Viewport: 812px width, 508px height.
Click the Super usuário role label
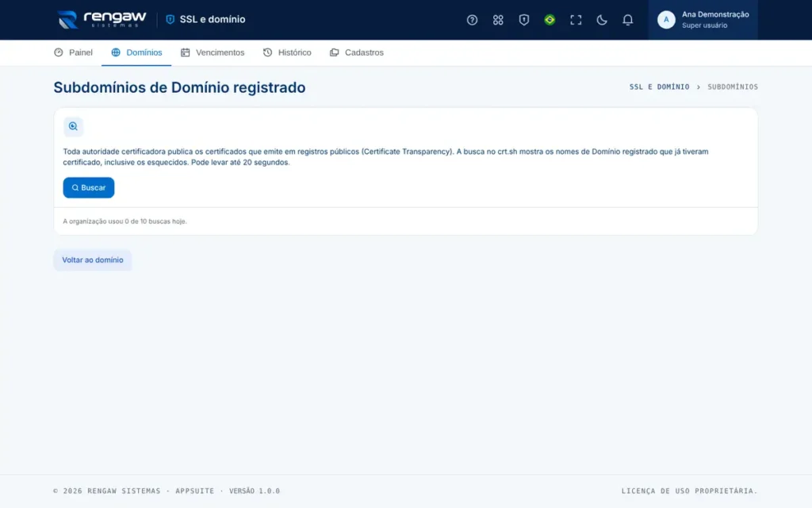coord(704,25)
